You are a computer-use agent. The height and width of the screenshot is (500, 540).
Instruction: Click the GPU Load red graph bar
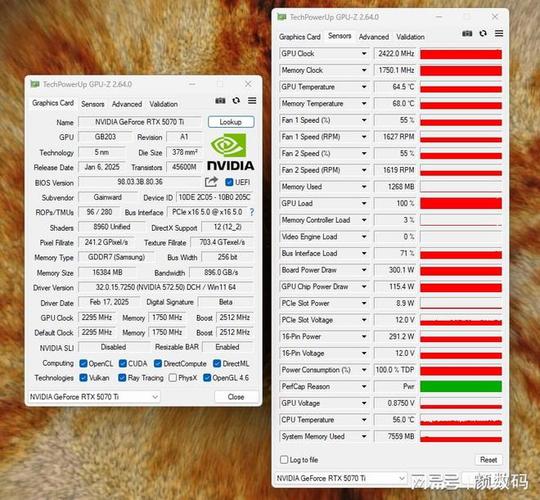[x=461, y=203]
